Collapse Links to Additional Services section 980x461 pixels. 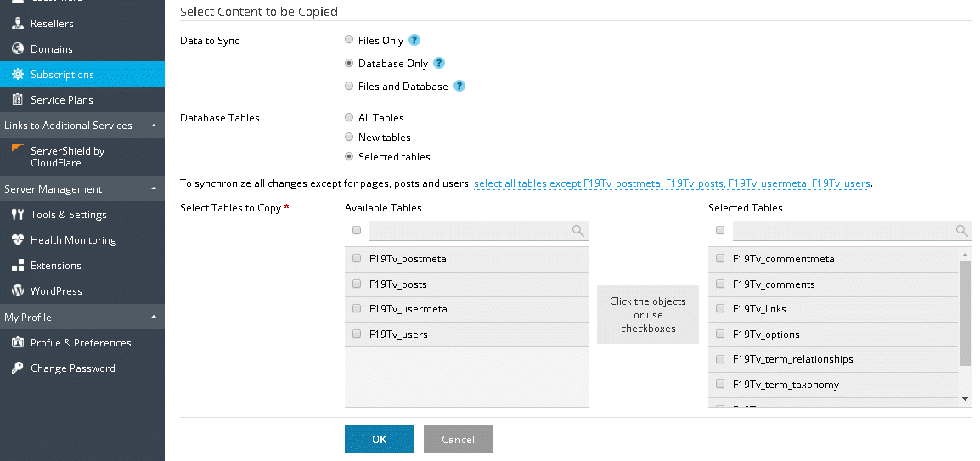point(154,125)
